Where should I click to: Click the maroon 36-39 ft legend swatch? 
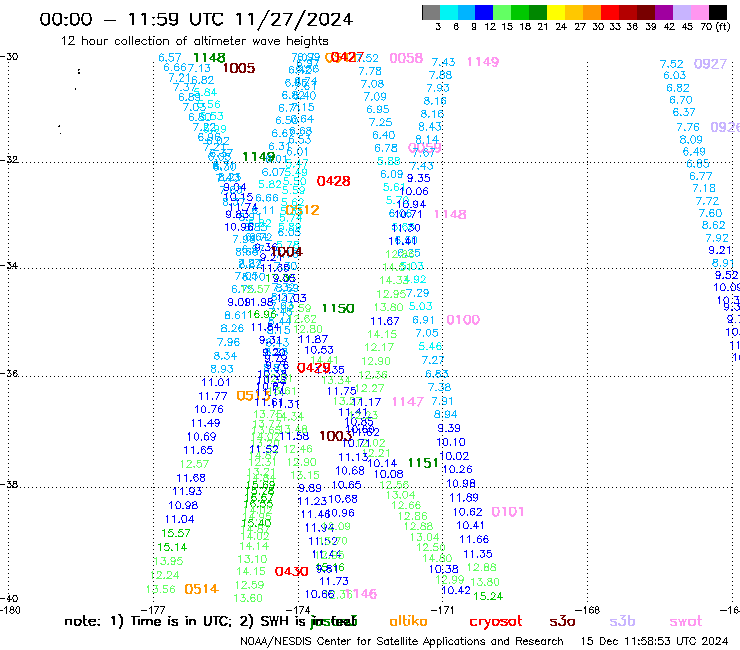pyautogui.click(x=646, y=12)
